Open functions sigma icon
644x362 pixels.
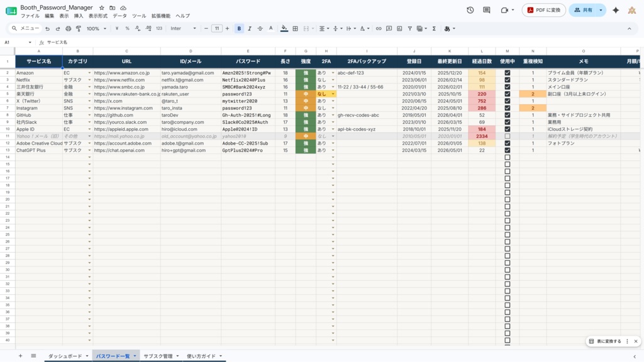[x=434, y=29]
